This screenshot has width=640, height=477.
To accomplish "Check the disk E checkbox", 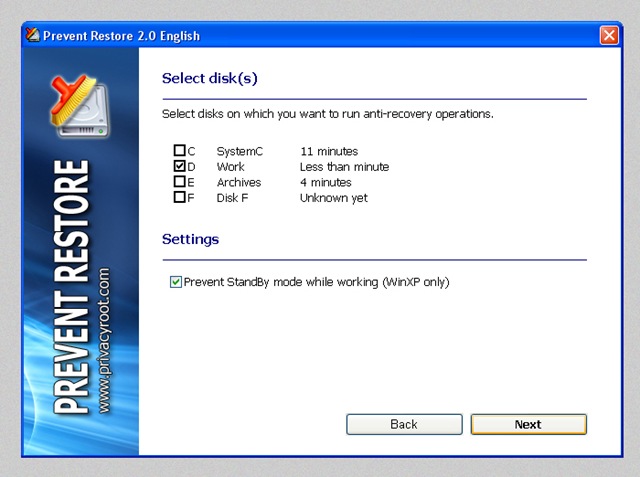I will (180, 182).
